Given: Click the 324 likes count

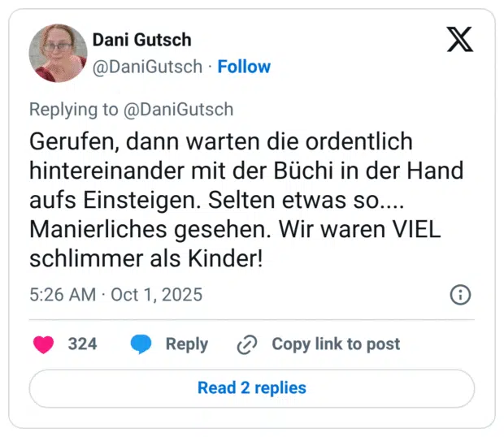Looking at the screenshot, I should pos(82,344).
